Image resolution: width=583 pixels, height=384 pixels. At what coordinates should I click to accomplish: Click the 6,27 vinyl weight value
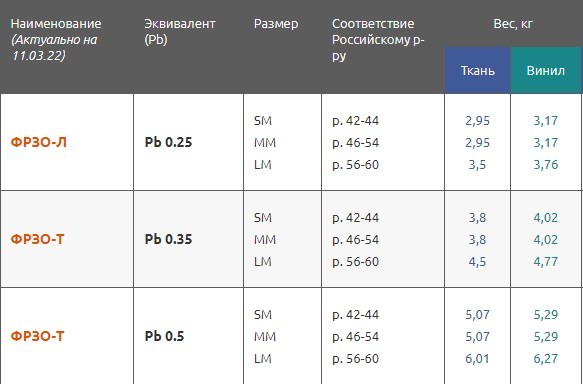[x=546, y=359]
